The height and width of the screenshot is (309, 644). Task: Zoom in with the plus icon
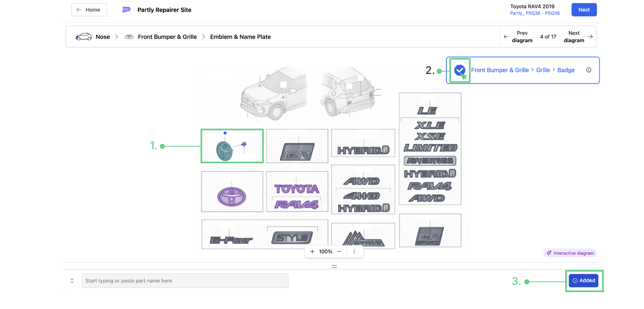tap(312, 252)
